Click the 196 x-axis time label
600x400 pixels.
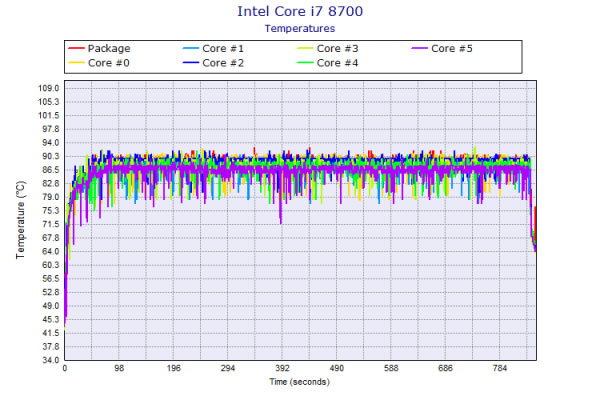(x=173, y=368)
